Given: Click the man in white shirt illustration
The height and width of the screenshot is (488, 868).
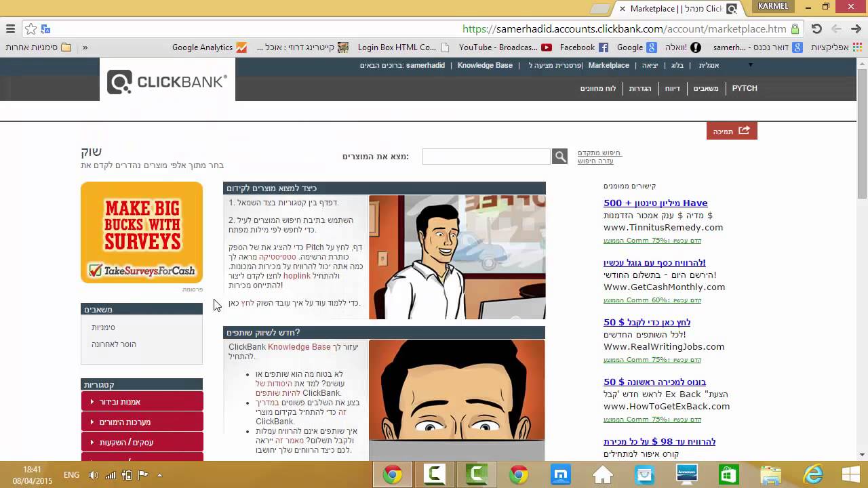Looking at the screenshot, I should coord(457,258).
